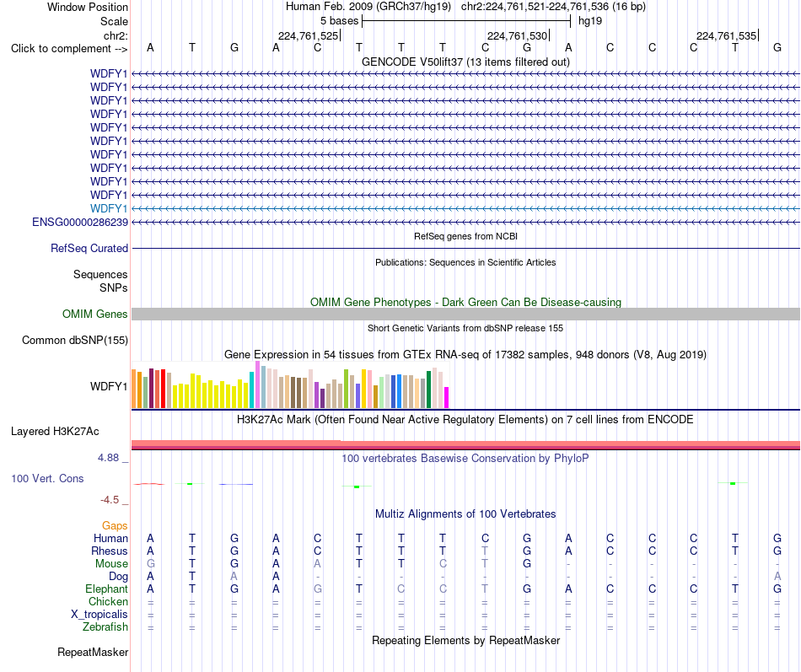Click the orange Gaps label
Screen dimensions: 801x672
click(x=115, y=526)
